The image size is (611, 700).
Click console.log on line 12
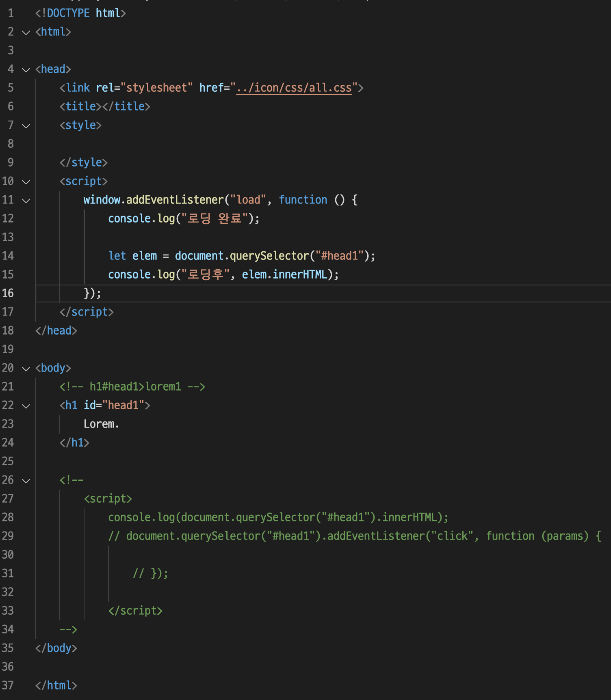click(141, 218)
